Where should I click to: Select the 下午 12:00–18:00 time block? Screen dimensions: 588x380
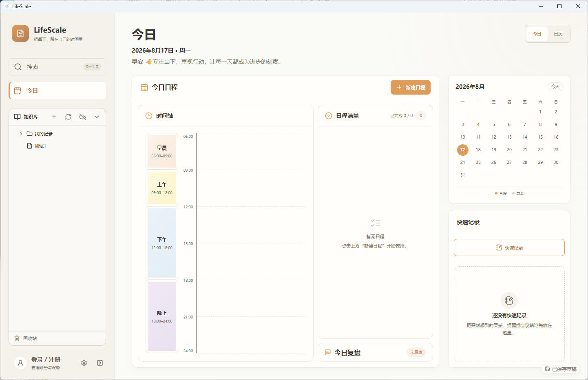162,243
